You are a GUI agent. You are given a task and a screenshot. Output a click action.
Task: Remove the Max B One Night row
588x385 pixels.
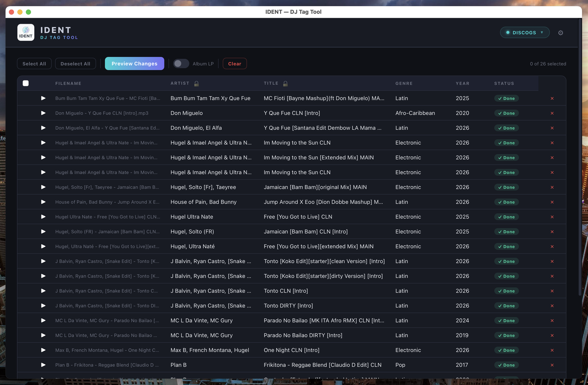click(x=552, y=350)
